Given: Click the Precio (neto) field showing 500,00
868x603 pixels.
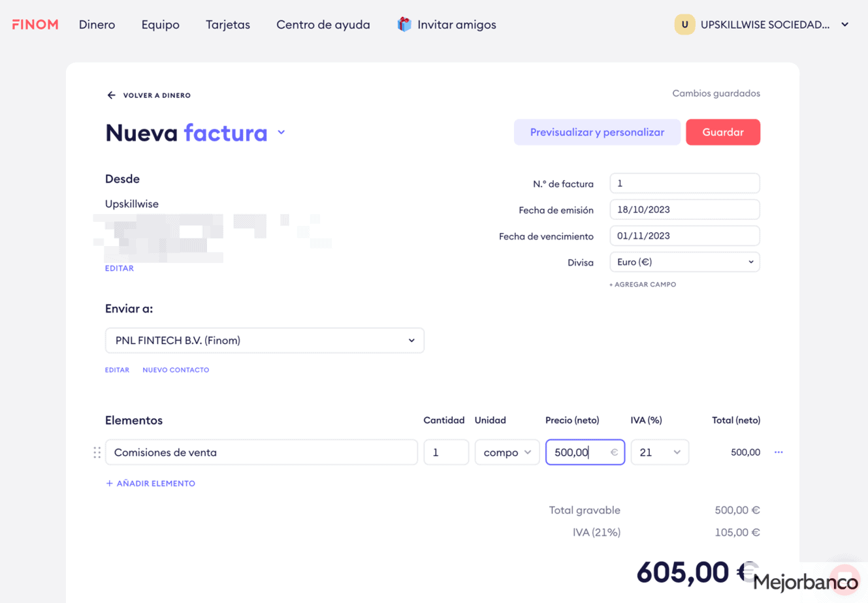Looking at the screenshot, I should coord(585,452).
